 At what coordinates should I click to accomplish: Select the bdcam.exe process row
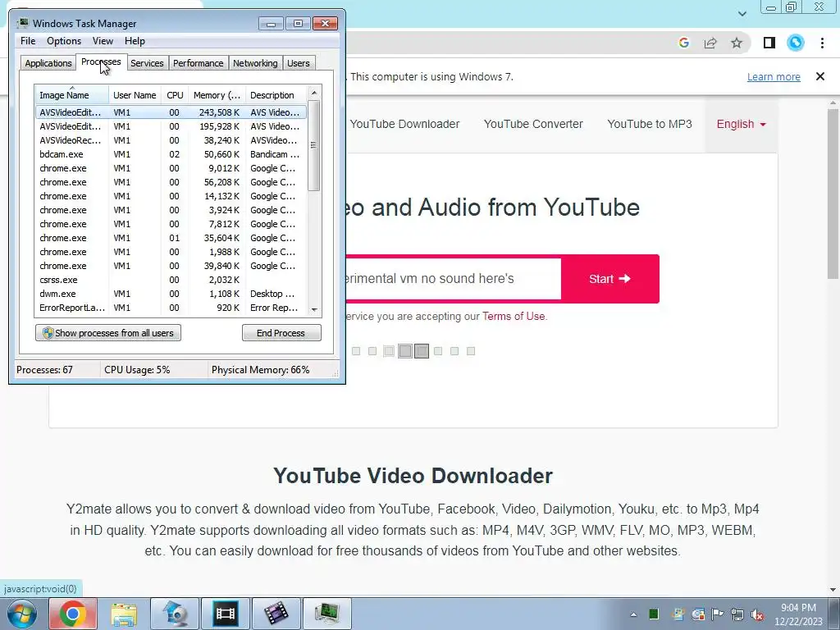click(x=171, y=154)
